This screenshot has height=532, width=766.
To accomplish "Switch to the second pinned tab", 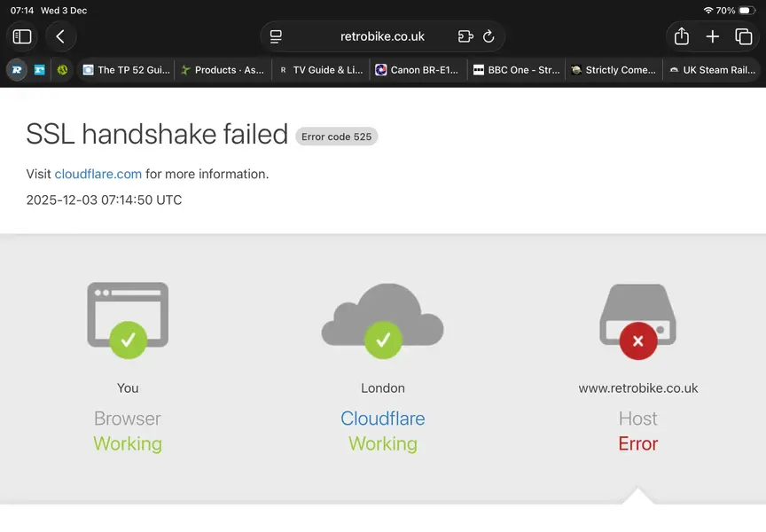I will tap(40, 70).
